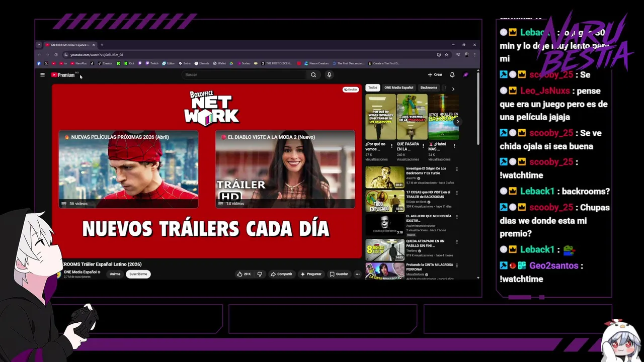Play 'Investigue El Origen De Los Backrooms' thumbnail
The image size is (644, 362).
(x=385, y=177)
